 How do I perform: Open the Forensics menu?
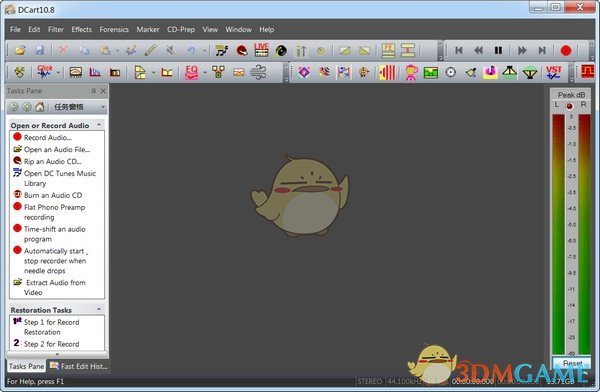pyautogui.click(x=114, y=29)
